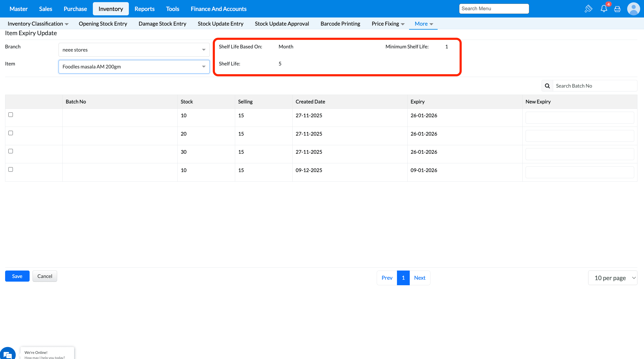Tick the first batch row checkbox
Image resolution: width=644 pixels, height=359 pixels.
pyautogui.click(x=10, y=114)
